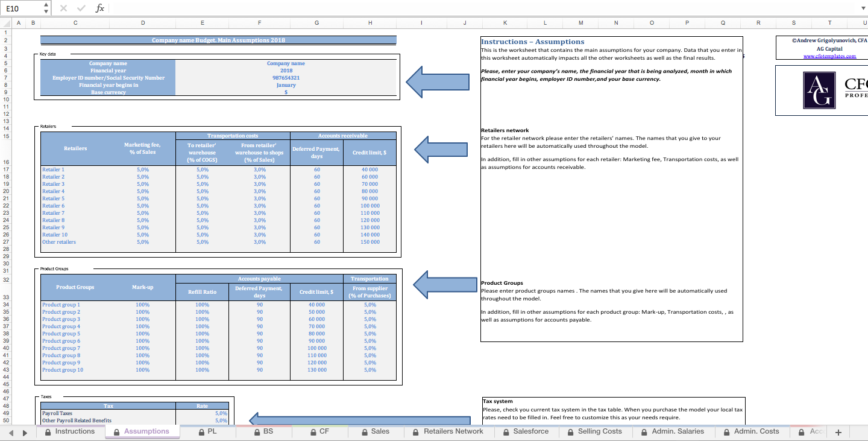Open the Name Box dropdown arrows

click(x=46, y=8)
